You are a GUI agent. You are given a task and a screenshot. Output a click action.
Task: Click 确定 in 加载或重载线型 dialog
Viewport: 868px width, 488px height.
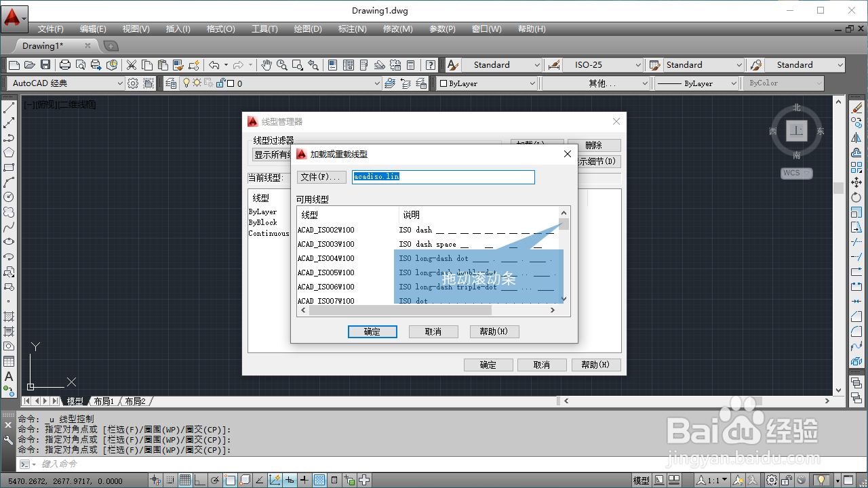pyautogui.click(x=372, y=331)
